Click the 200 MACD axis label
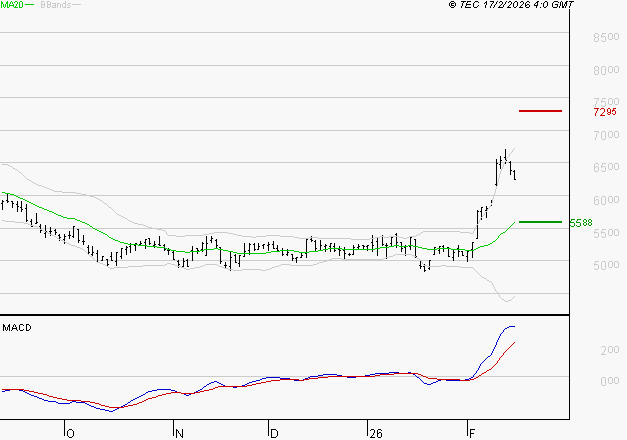The image size is (627, 440). click(610, 351)
